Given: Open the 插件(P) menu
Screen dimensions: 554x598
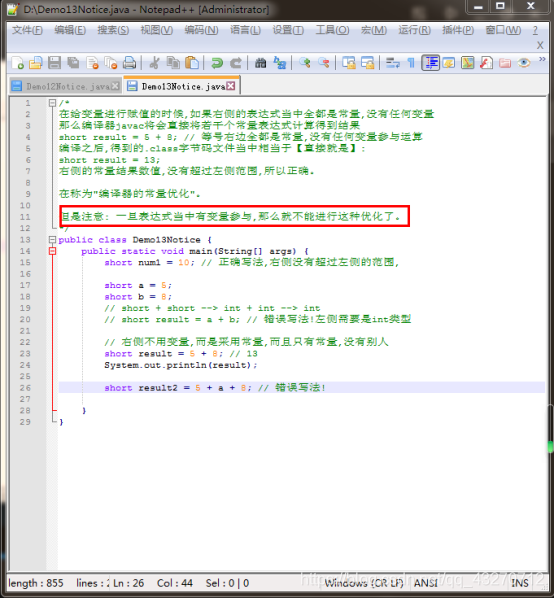Looking at the screenshot, I should (458, 30).
